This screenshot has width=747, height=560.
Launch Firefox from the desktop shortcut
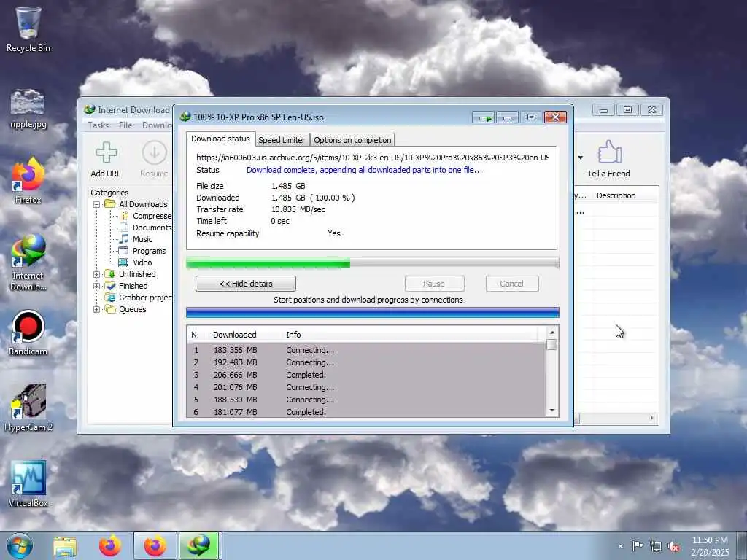pos(28,181)
